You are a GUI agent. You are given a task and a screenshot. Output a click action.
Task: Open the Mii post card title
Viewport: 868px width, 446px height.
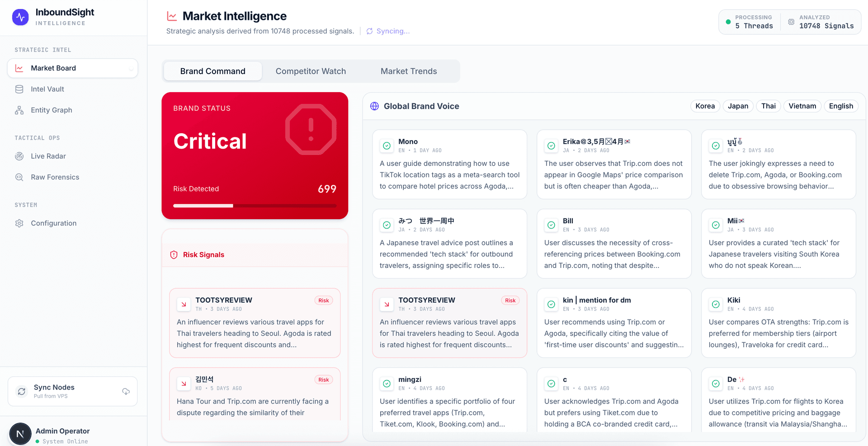(x=736, y=221)
